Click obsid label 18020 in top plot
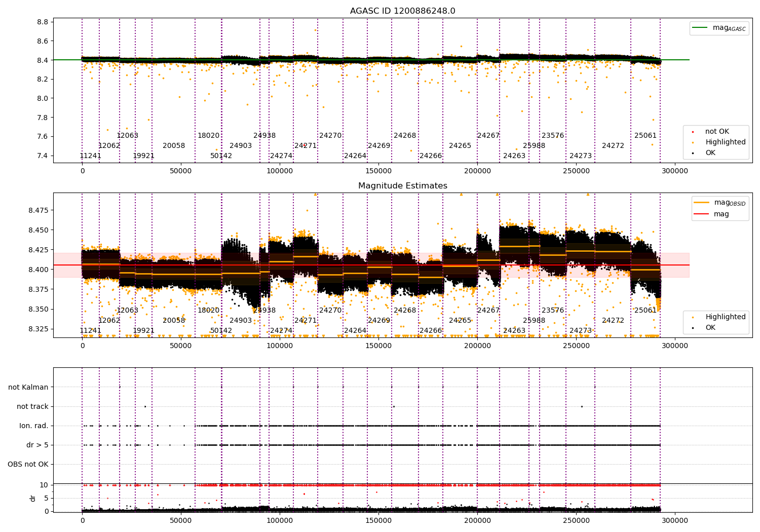The image size is (760, 532). [x=209, y=135]
